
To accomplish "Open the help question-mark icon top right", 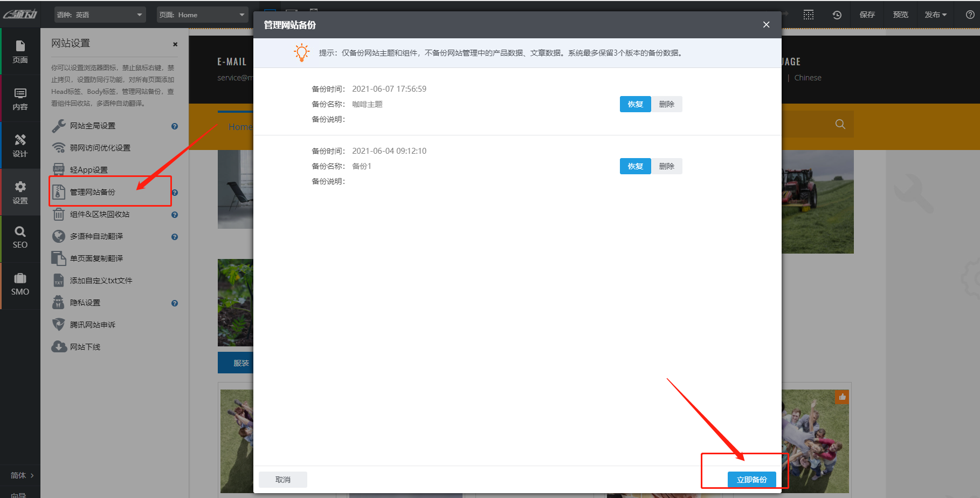I will pyautogui.click(x=970, y=15).
